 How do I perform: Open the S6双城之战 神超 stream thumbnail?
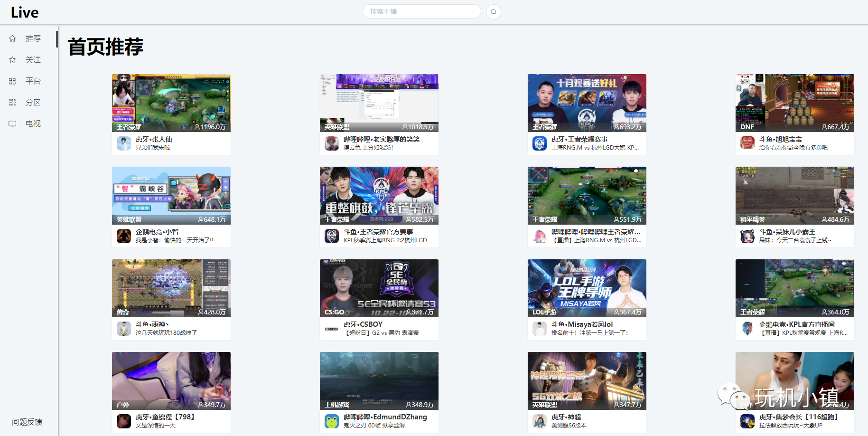point(587,381)
